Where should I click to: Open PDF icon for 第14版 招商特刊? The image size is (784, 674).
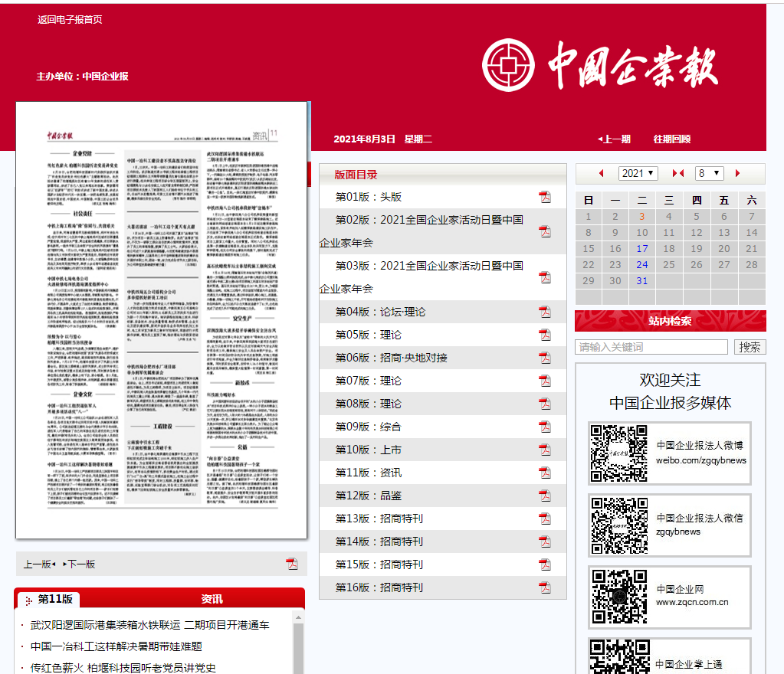[544, 541]
